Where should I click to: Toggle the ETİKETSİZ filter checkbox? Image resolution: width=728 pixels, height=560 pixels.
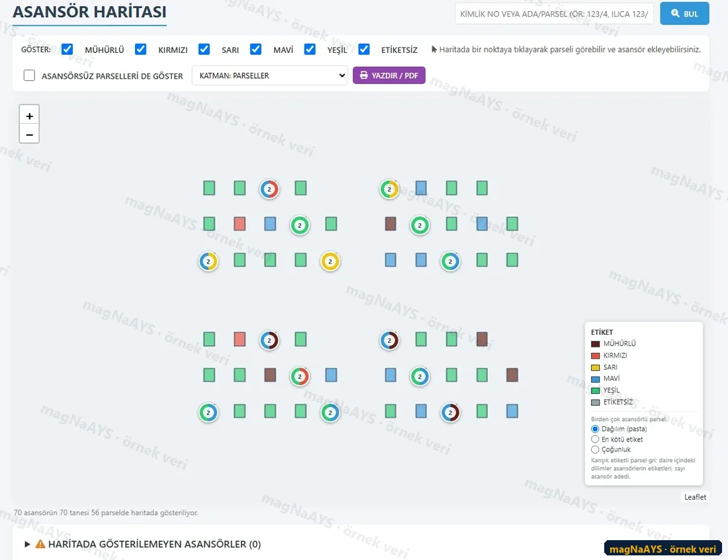(x=364, y=49)
